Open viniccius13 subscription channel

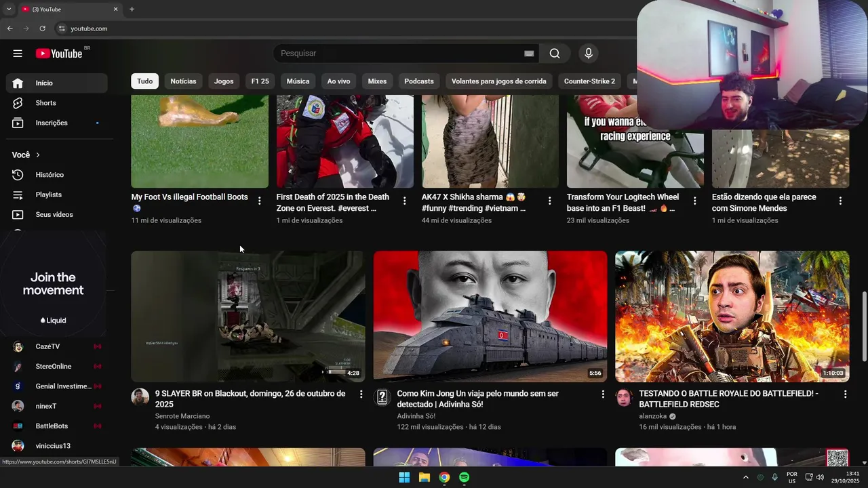tap(57, 446)
